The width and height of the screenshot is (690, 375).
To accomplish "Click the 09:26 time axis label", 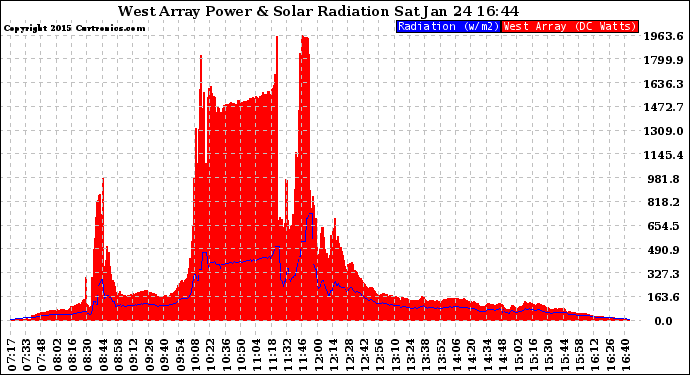I will pos(149,355).
